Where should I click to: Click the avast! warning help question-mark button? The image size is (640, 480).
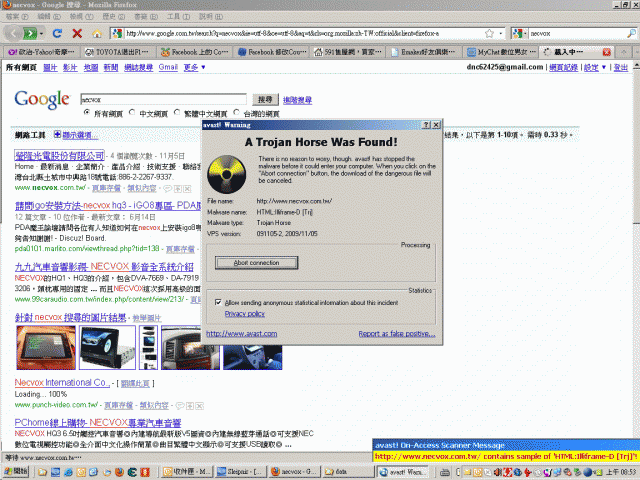426,125
